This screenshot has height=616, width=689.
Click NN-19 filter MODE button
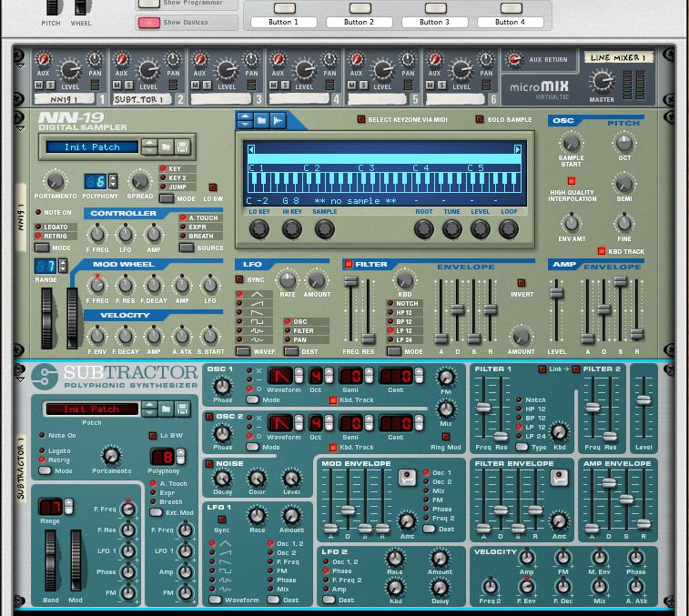pyautogui.click(x=394, y=351)
